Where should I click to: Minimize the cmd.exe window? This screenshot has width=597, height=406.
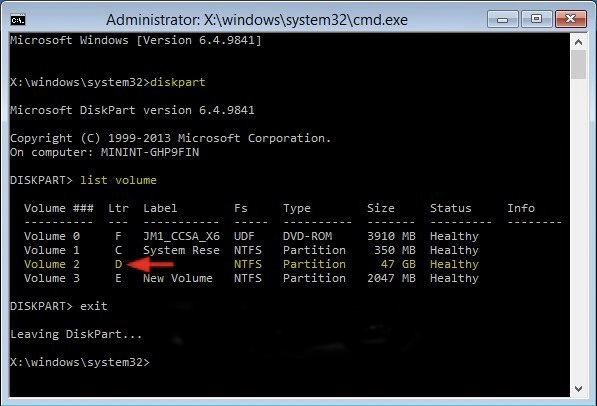point(503,19)
